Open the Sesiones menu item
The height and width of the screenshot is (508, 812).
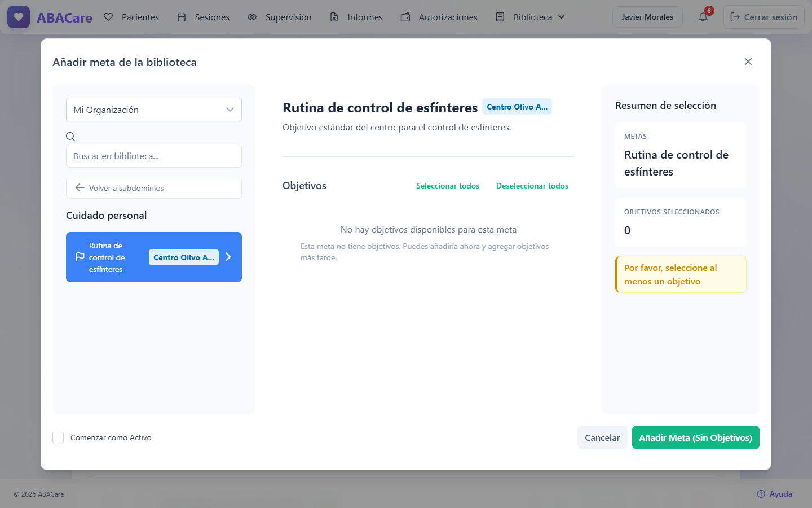(204, 17)
